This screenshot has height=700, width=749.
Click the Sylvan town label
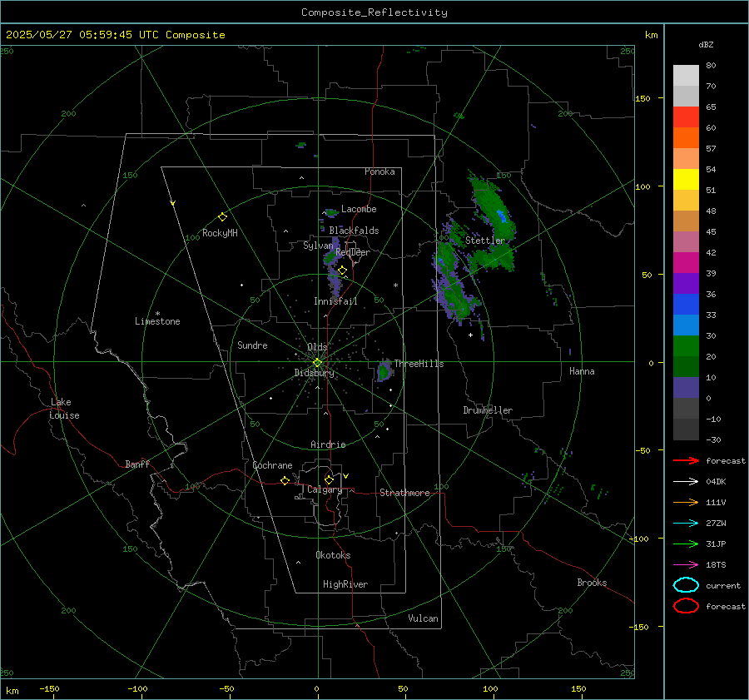click(x=318, y=246)
